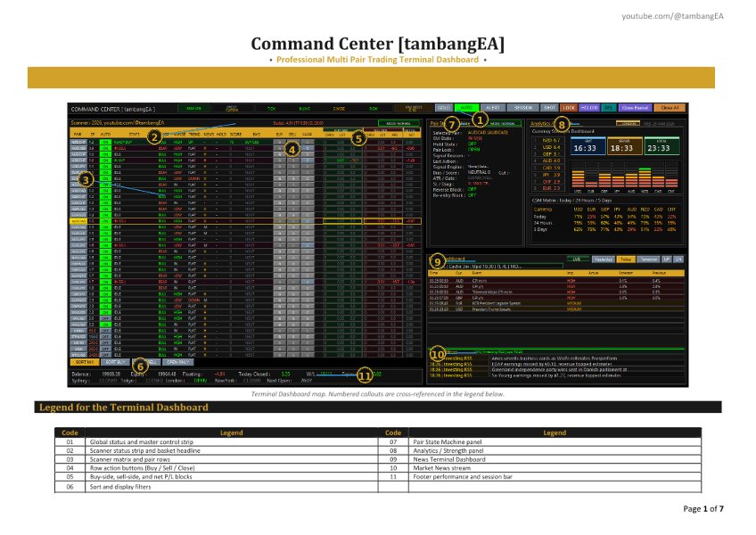The height and width of the screenshot is (535, 756).
Task: Switch news dashboard to the Yesterday tab
Action: point(604,259)
